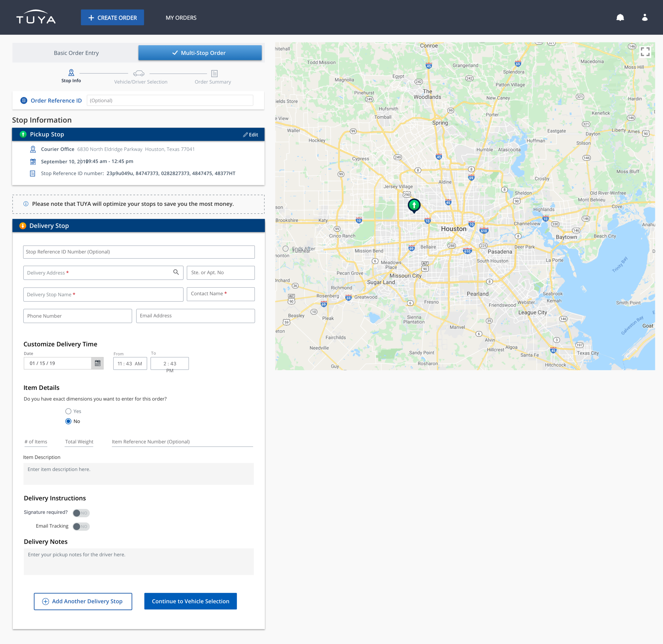Choose Yes for exact dimensions
663x644 pixels.
(68, 411)
